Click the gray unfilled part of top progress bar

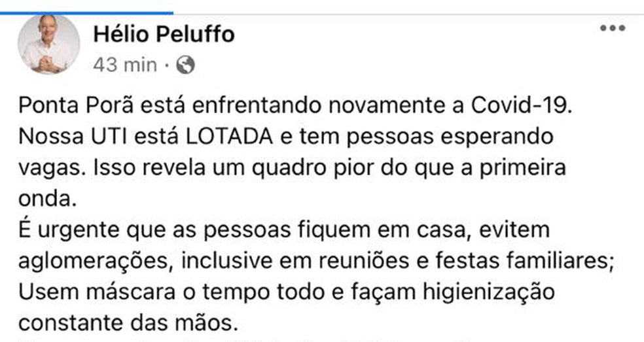[408, 14]
